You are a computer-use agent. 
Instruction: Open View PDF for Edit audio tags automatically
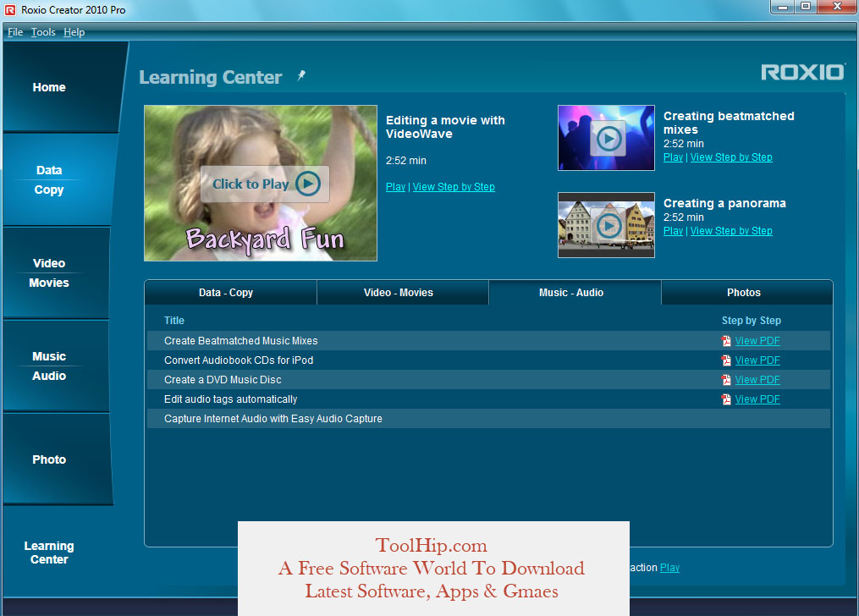tap(757, 399)
